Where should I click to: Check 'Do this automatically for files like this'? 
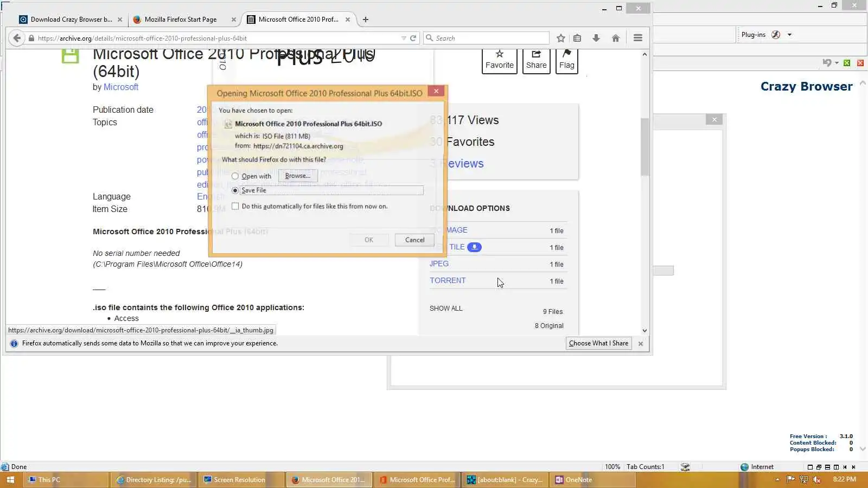[235, 206]
